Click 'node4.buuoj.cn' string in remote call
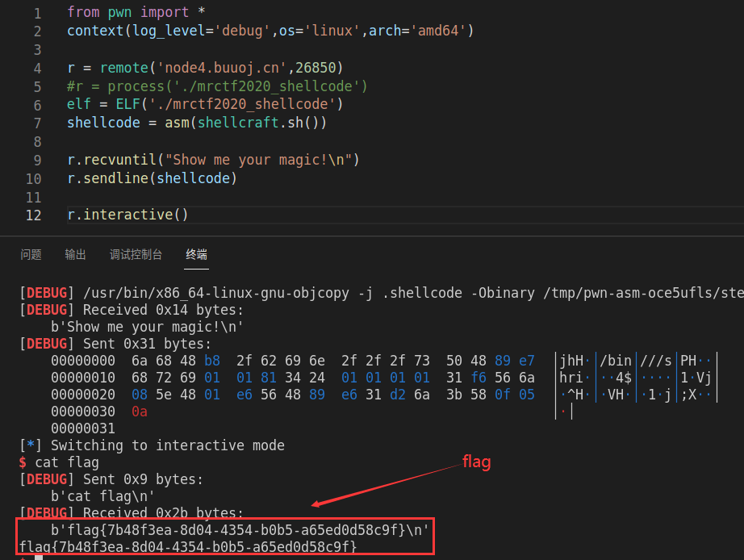 tap(222, 68)
